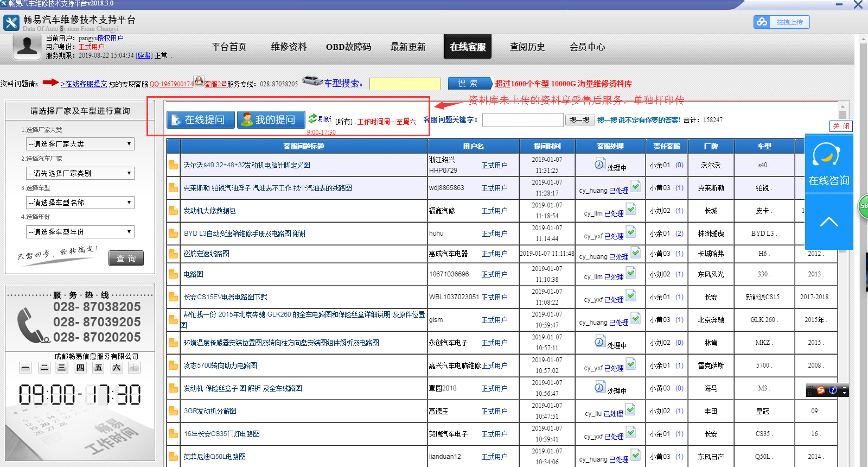The height and width of the screenshot is (467, 868).
Task: Click the back-to-top arrow icon
Action: pyautogui.click(x=829, y=222)
